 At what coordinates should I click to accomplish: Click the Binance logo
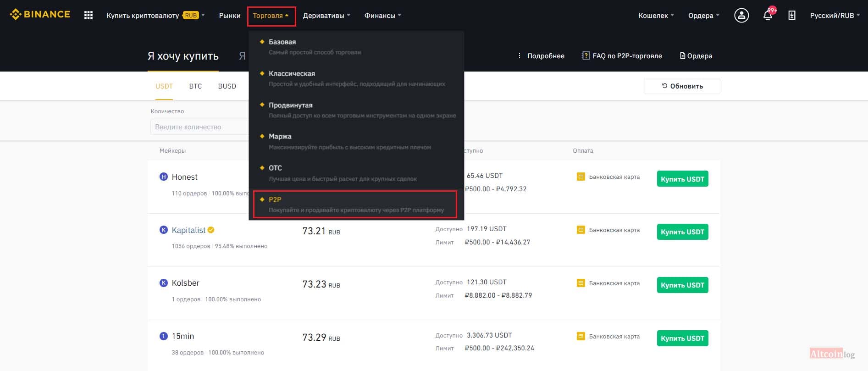(x=40, y=15)
